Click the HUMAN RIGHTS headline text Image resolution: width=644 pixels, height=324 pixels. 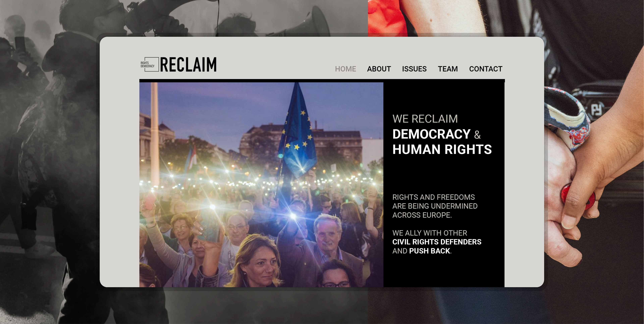coord(442,149)
